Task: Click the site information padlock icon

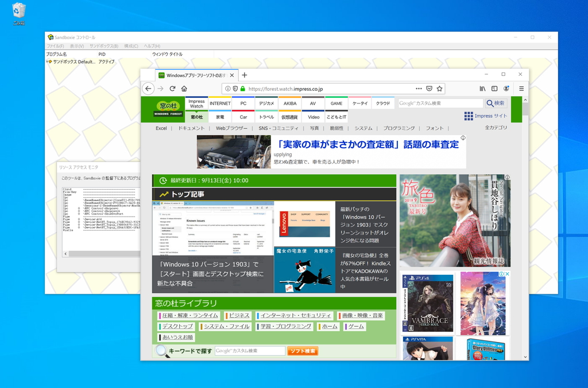Action: (x=243, y=88)
